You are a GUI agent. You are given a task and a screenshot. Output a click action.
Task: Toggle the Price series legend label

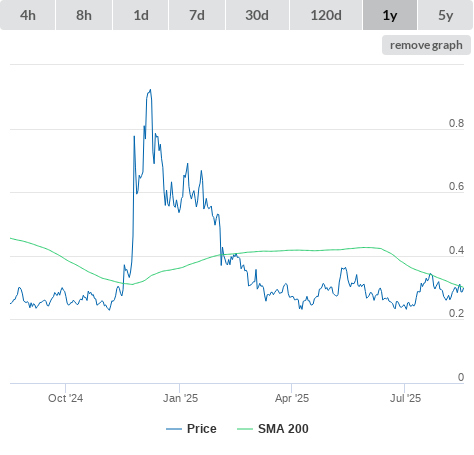(x=202, y=429)
